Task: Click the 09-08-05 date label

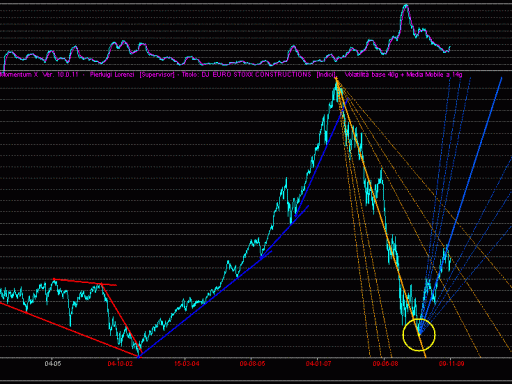Action: (252, 363)
